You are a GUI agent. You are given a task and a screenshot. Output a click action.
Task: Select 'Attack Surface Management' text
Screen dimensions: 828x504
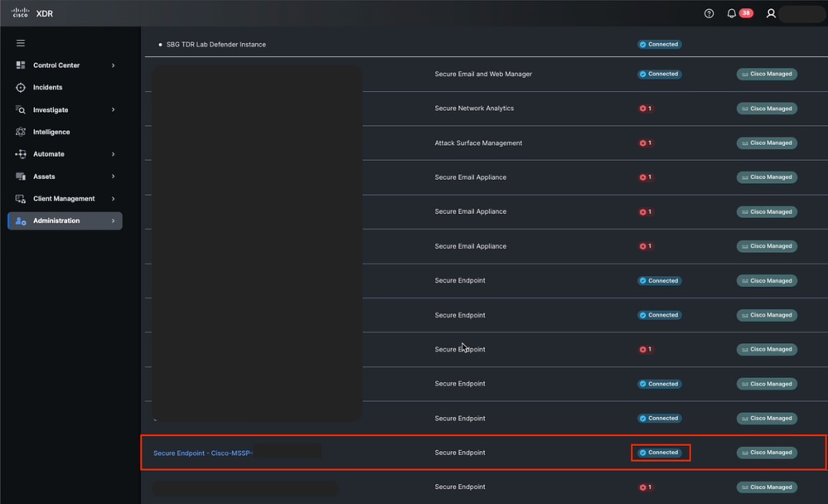478,143
